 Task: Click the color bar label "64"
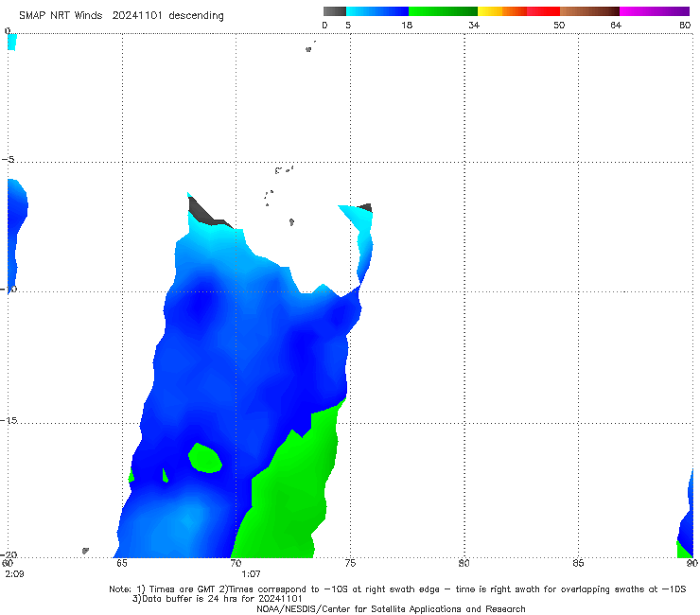(x=616, y=26)
